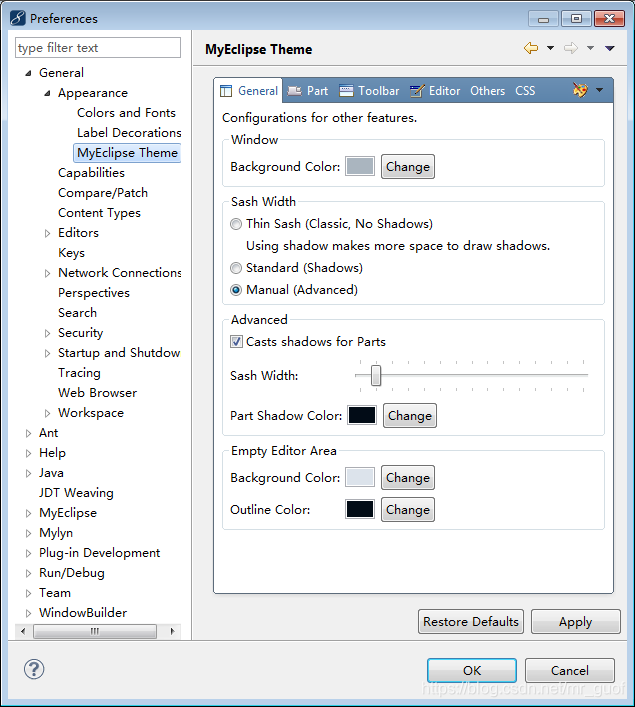Click the back navigation arrow icon

point(531,48)
